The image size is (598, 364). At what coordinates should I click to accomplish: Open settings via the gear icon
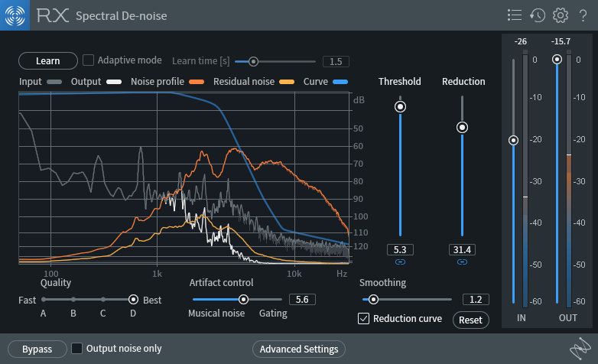pyautogui.click(x=561, y=15)
